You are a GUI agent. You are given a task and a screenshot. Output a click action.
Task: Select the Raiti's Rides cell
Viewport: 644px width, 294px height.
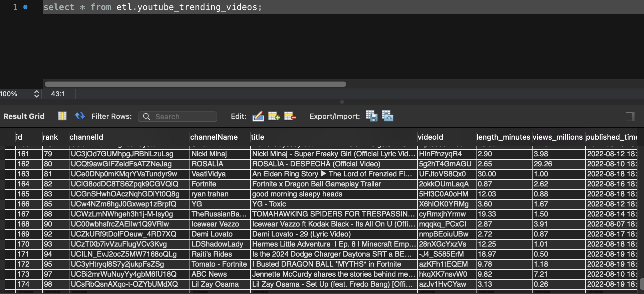[x=220, y=254]
